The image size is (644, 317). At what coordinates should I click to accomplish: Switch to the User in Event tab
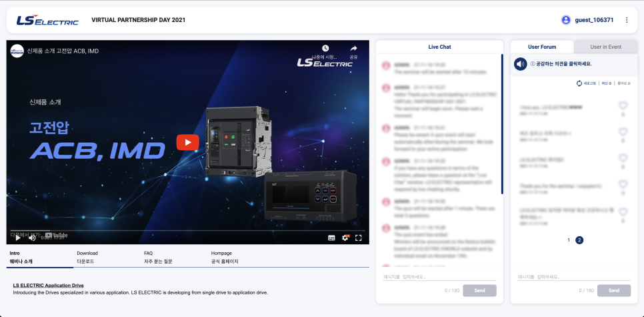point(606,47)
